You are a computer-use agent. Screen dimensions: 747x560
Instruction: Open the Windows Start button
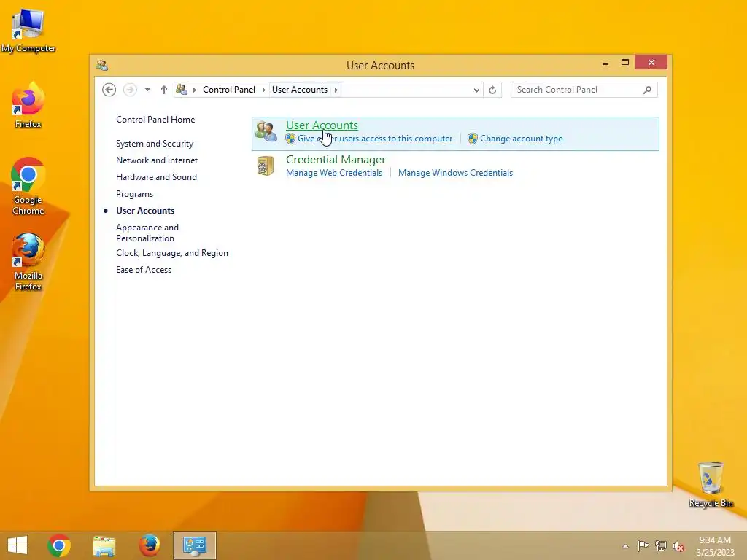18,545
